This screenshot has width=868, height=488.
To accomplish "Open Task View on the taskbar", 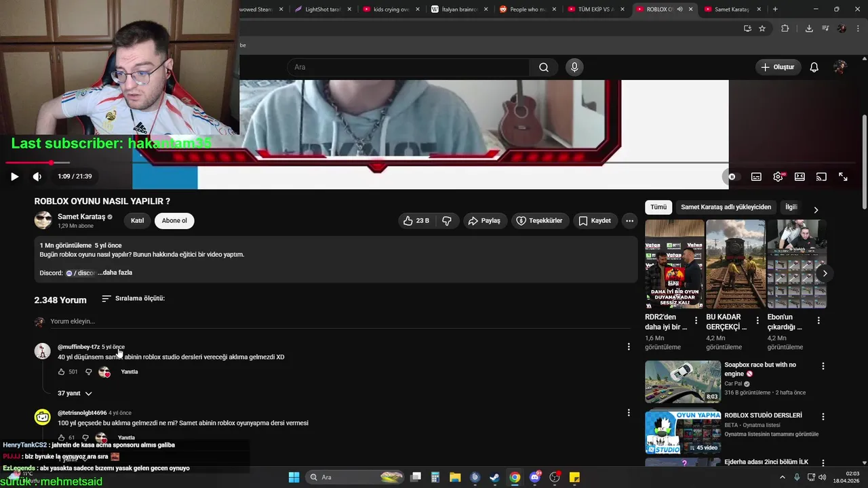I will click(416, 477).
